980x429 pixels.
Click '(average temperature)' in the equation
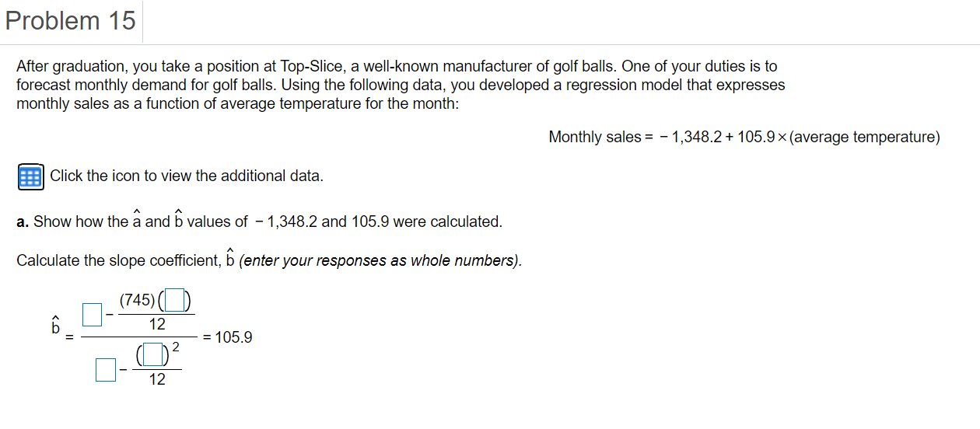[865, 138]
